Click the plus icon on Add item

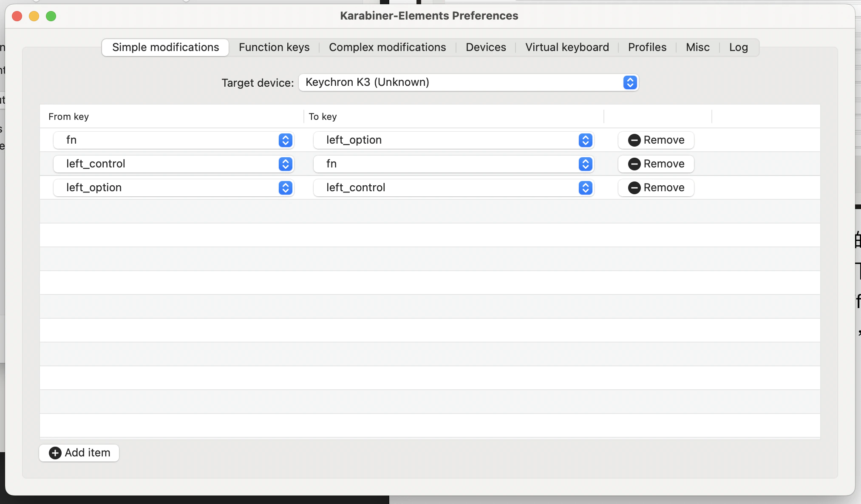pos(55,453)
